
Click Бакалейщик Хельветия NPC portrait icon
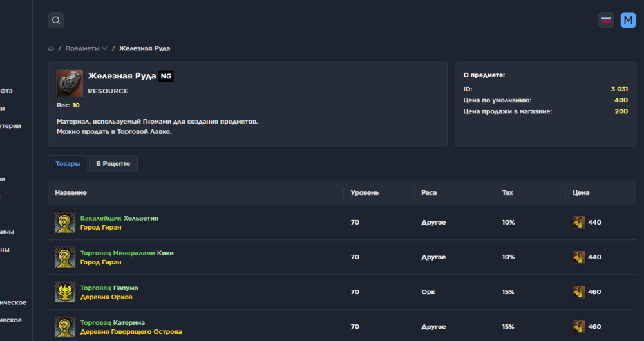pos(65,223)
